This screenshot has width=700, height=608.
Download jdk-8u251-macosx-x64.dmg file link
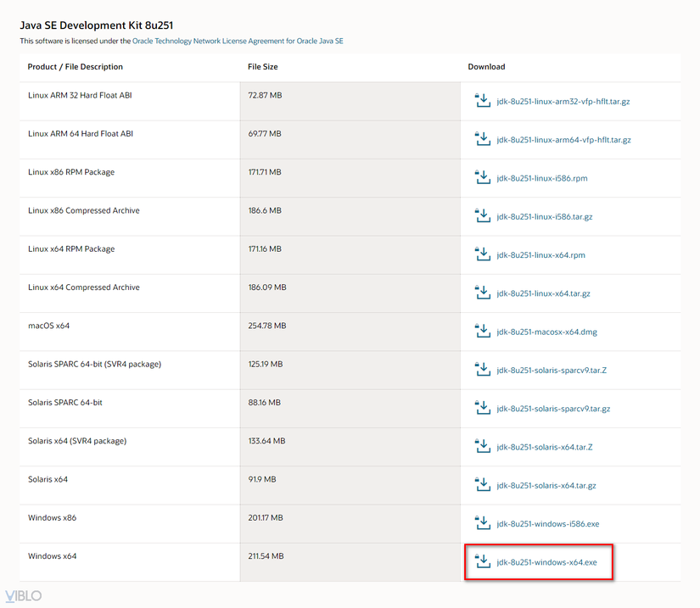[546, 332]
